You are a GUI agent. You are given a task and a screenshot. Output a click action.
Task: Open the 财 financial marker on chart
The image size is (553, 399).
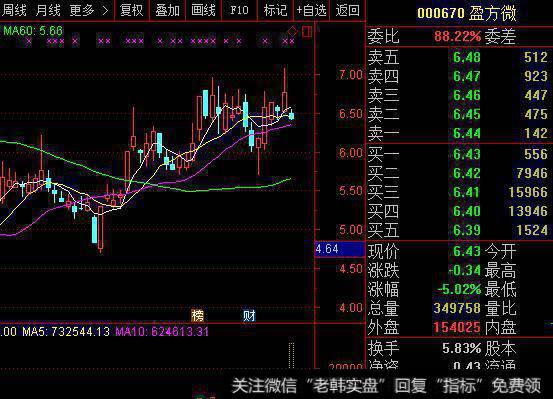click(x=249, y=315)
